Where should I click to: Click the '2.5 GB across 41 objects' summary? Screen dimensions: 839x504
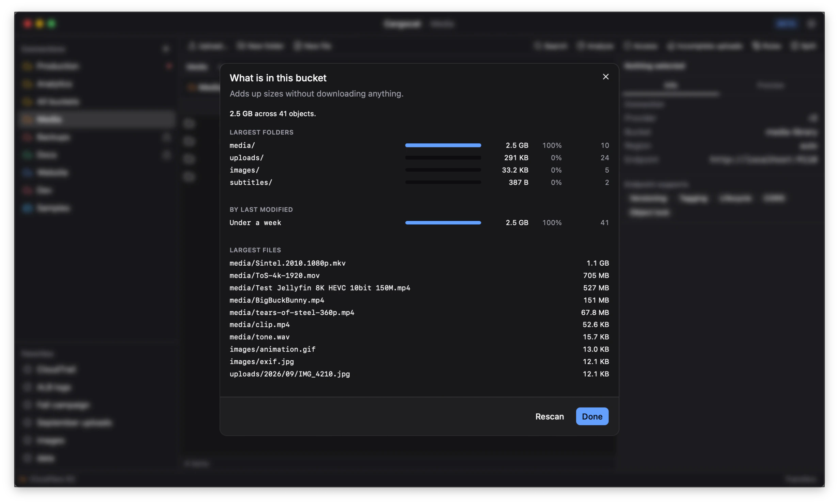[272, 114]
